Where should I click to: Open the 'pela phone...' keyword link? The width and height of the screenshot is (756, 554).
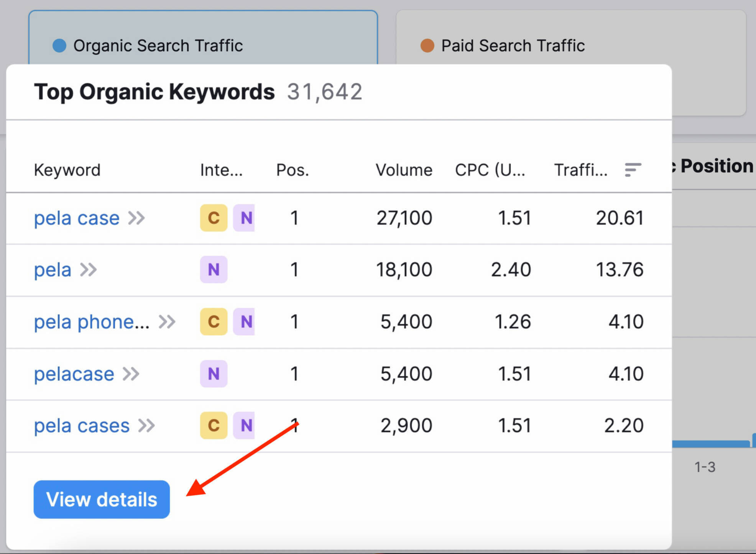click(x=92, y=322)
